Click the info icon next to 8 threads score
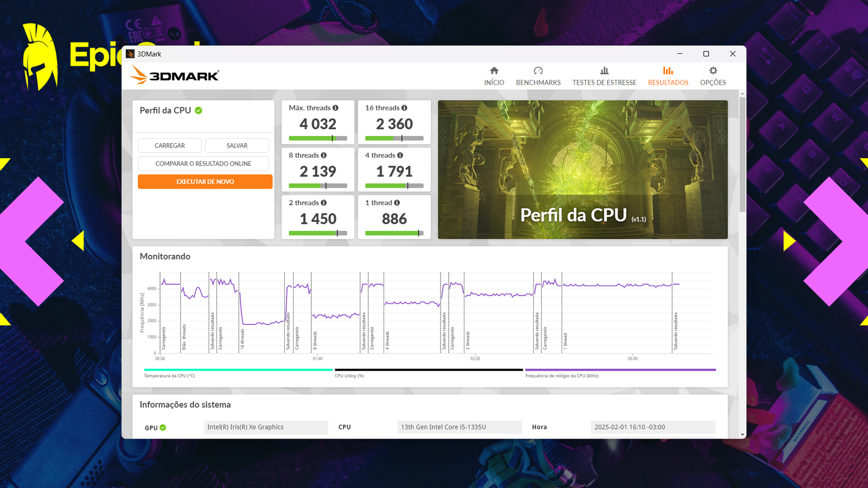Screen dimensions: 868x488 click(x=324, y=155)
